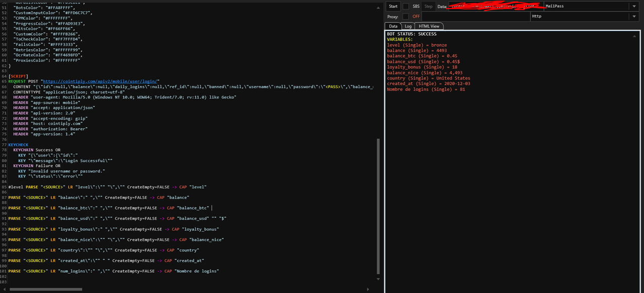Viewport: 644px width, 293px height.
Task: Select the 'country (Single) = United States' variable
Action: [429, 78]
